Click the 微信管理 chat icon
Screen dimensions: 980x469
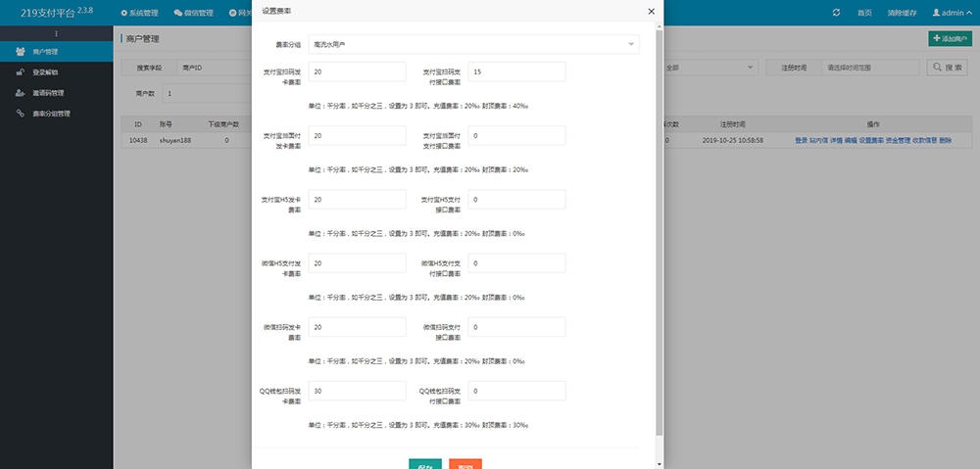pos(177,13)
